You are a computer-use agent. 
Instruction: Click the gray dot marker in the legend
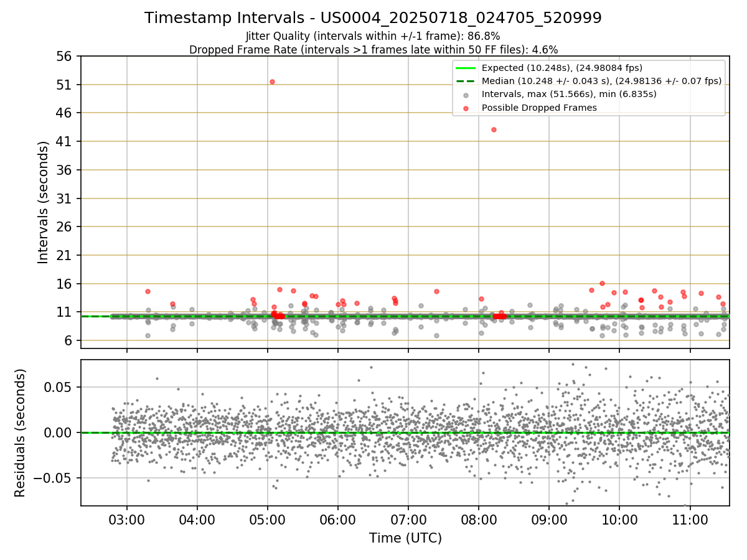pyautogui.click(x=466, y=95)
